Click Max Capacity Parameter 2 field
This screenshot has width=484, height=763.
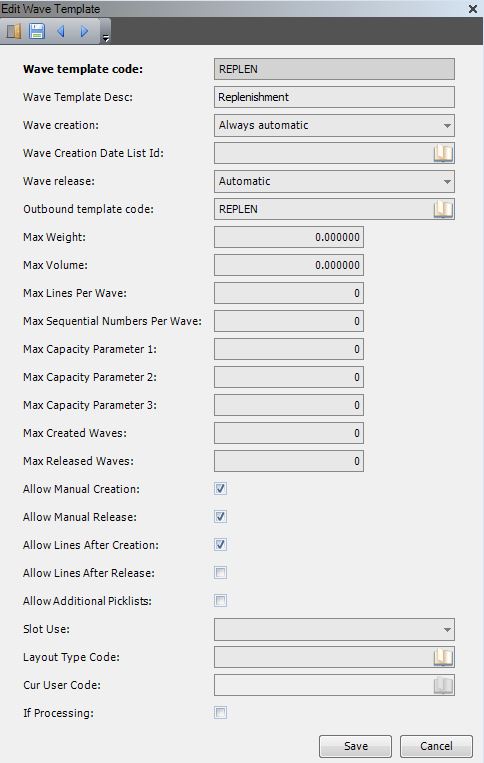pos(289,377)
